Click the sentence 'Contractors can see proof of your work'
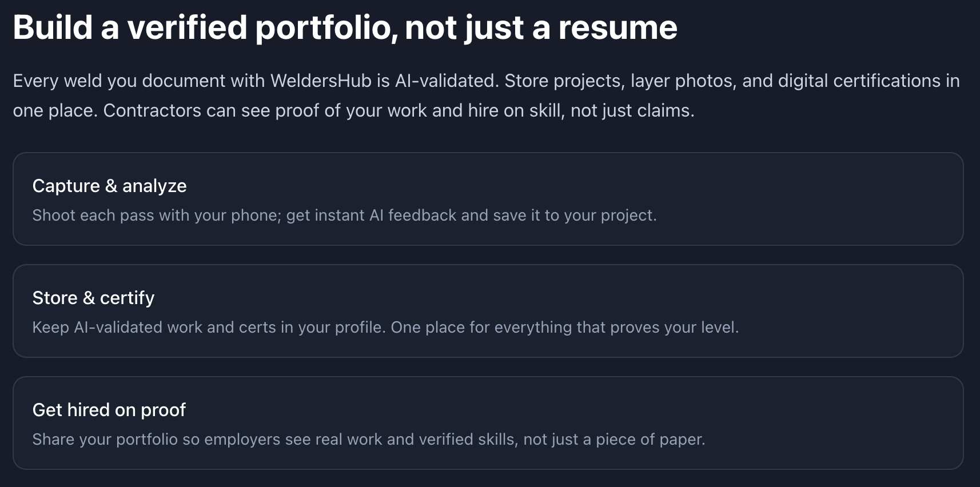The image size is (980, 487). tap(398, 110)
